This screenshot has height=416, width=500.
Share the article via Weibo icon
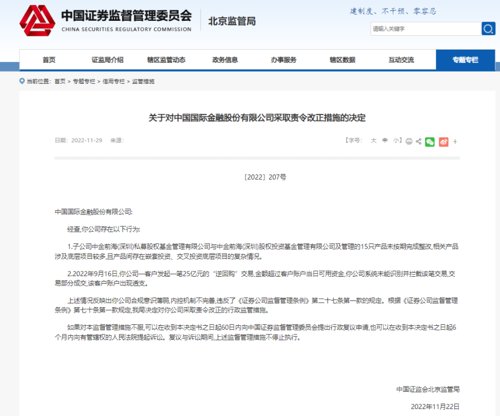(x=444, y=142)
